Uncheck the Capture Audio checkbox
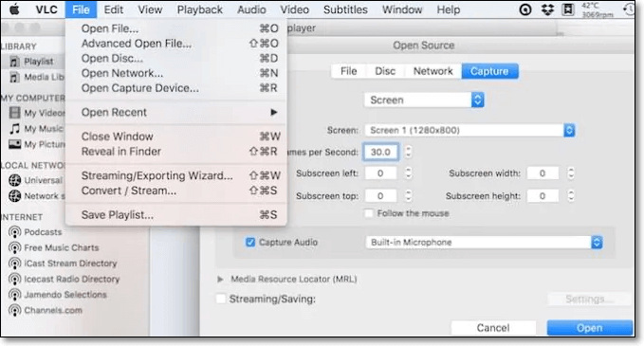644x346 pixels. [x=250, y=242]
